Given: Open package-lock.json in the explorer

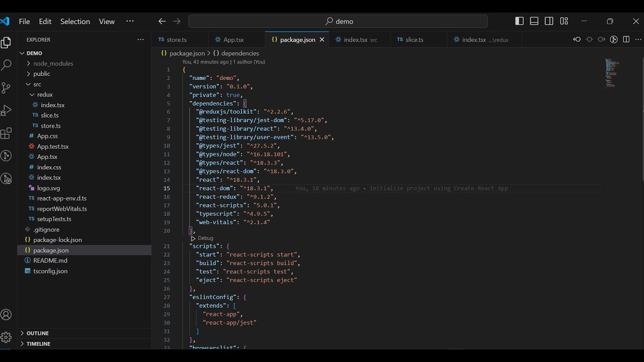Looking at the screenshot, I should pyautogui.click(x=85, y=240).
